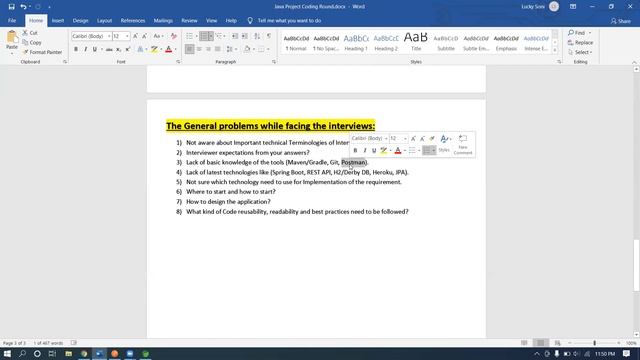Screen dimensions: 640x360
Task: Click the Share button
Action: click(x=621, y=21)
